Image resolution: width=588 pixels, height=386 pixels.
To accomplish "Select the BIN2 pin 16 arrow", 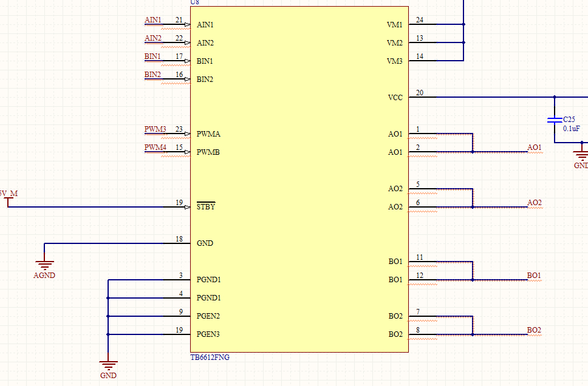I will 188,79.
